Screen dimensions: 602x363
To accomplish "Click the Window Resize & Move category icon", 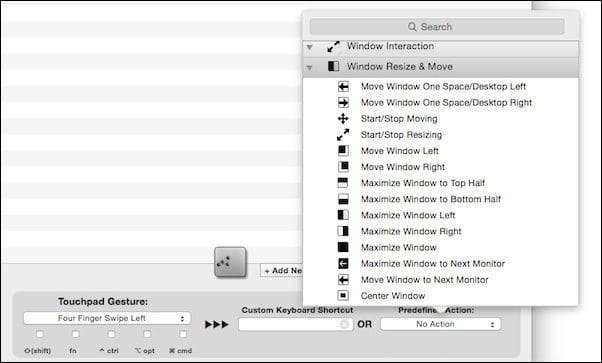I will click(333, 66).
